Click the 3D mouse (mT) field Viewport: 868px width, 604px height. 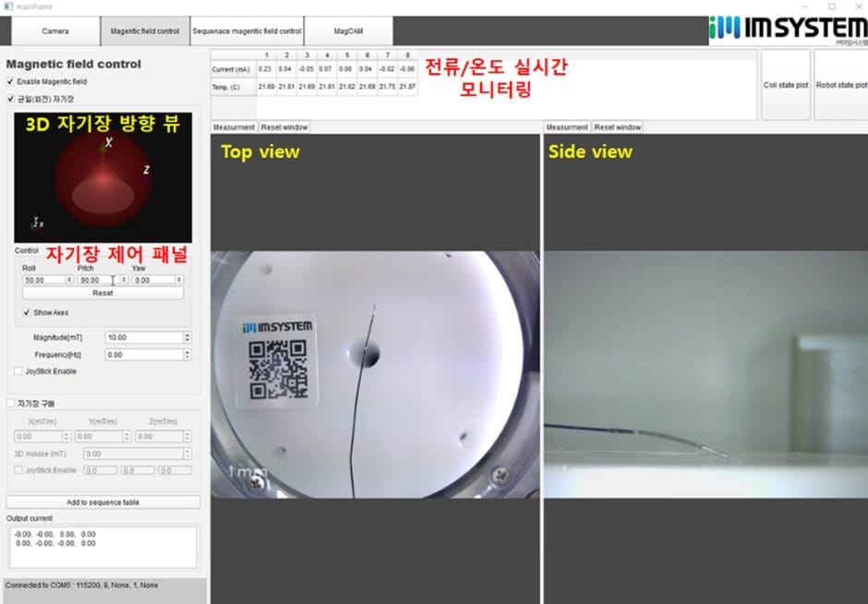(x=133, y=453)
